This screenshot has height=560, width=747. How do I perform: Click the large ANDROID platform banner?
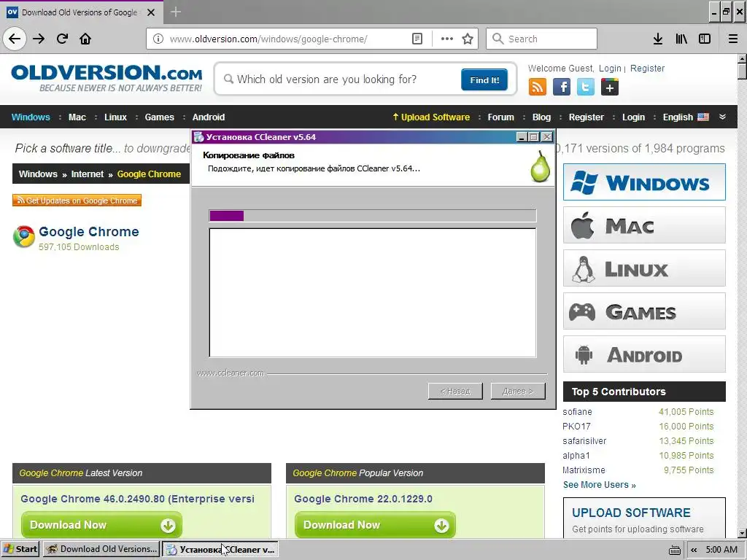[644, 354]
